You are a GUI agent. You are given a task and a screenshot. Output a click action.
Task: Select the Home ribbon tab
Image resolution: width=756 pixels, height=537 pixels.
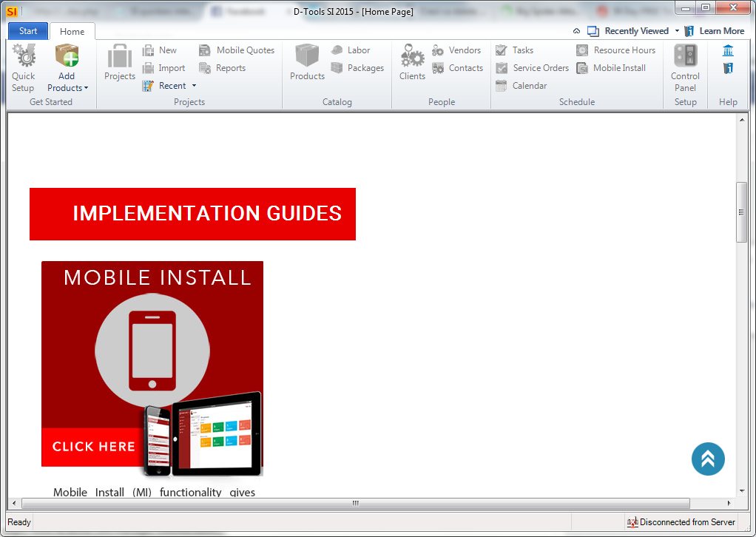point(72,31)
